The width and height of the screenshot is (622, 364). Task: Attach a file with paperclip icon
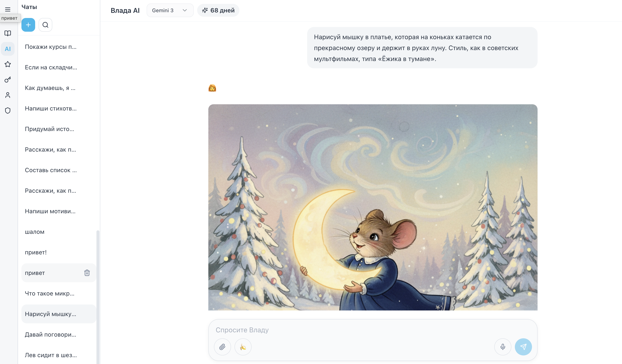[x=222, y=347]
